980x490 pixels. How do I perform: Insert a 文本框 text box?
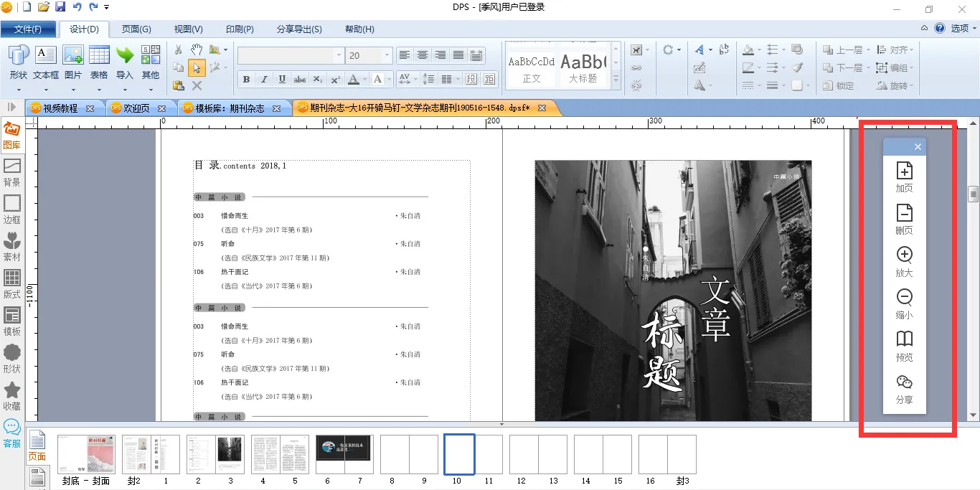tap(46, 62)
